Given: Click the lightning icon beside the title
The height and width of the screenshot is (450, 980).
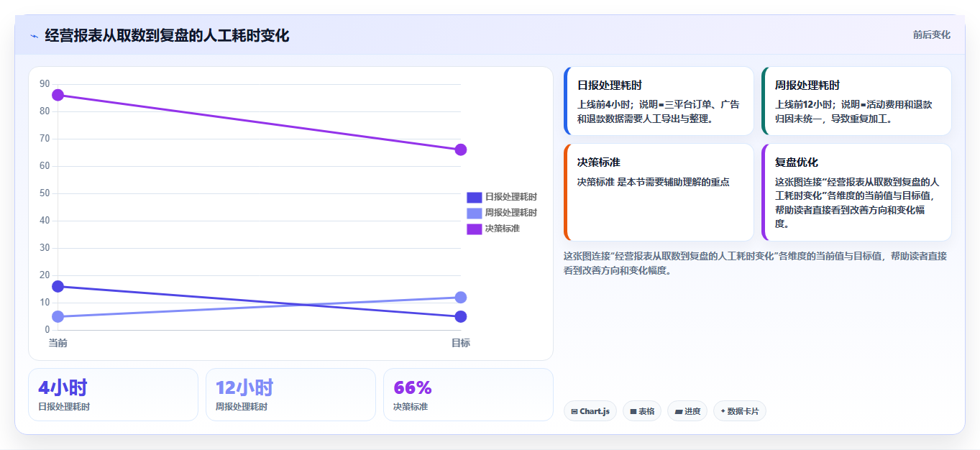Looking at the screenshot, I should pos(34,36).
